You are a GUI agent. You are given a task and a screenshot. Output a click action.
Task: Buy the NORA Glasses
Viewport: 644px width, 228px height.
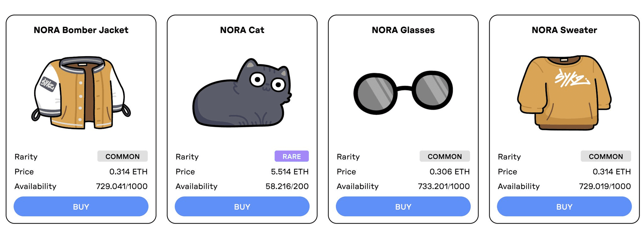403,207
